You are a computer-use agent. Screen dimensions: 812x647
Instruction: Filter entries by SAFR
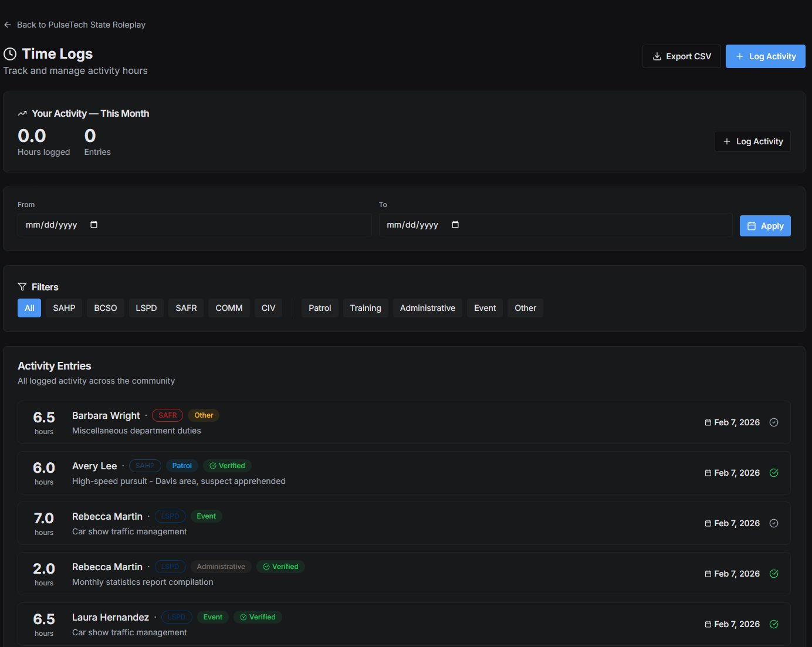coord(186,308)
